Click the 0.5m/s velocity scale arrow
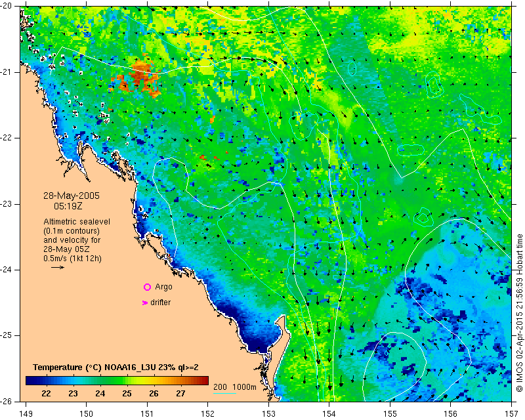The width and height of the screenshot is (525, 420). [58, 267]
